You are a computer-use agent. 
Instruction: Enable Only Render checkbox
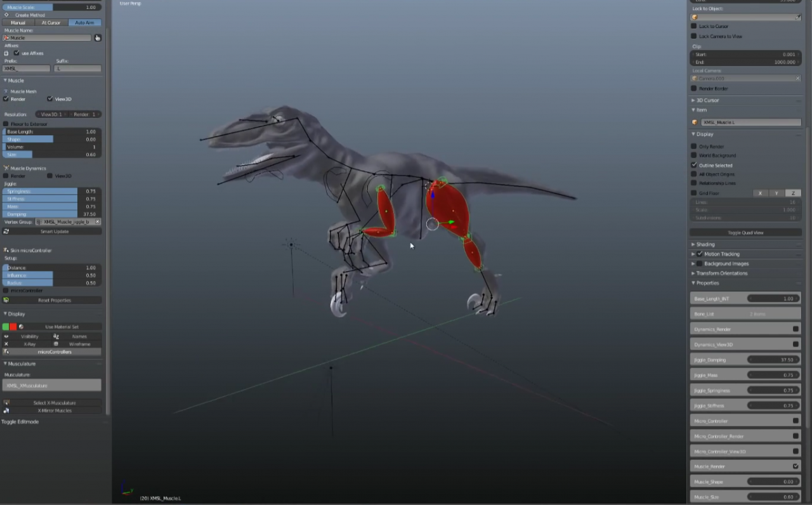pos(693,147)
